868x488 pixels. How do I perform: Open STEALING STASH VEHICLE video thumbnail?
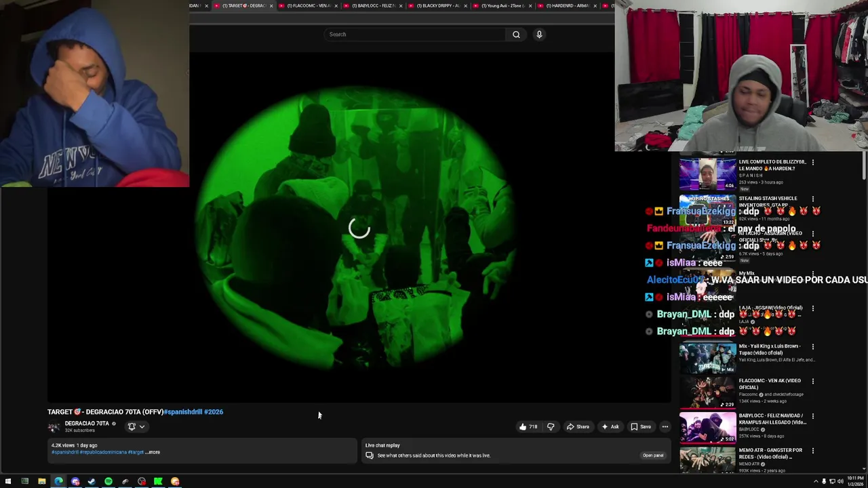707,211
